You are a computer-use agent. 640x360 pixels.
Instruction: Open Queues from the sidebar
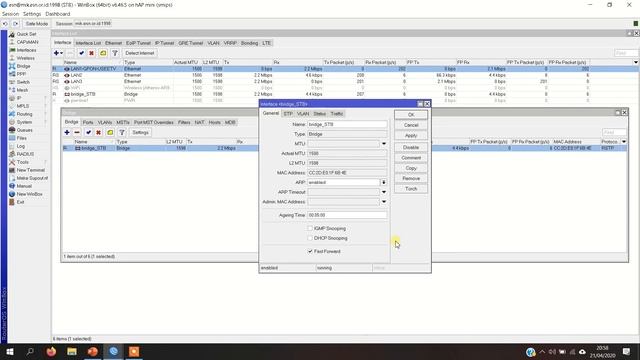24,130
